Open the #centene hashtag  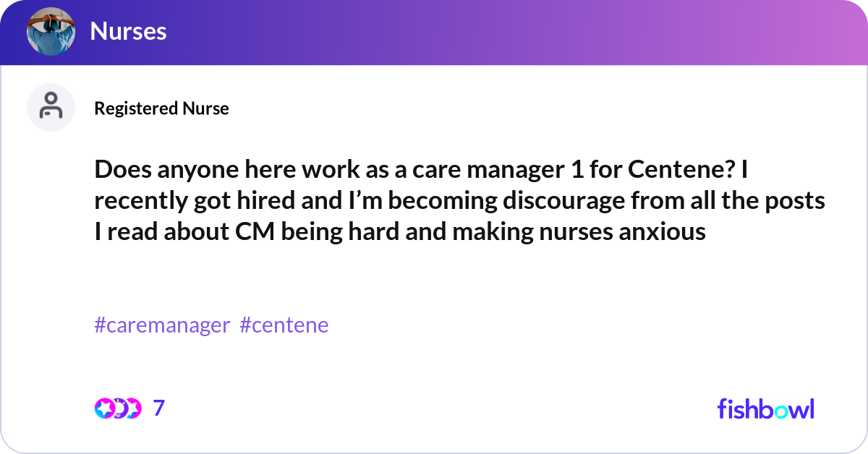tap(284, 325)
